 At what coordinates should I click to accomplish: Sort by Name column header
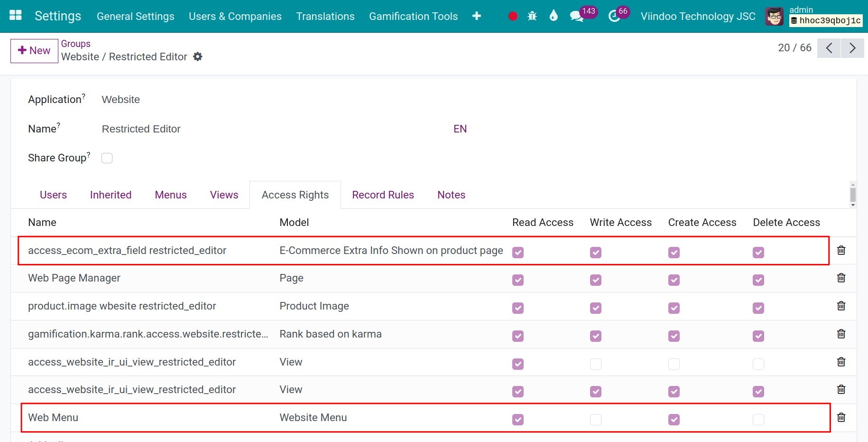pos(42,222)
